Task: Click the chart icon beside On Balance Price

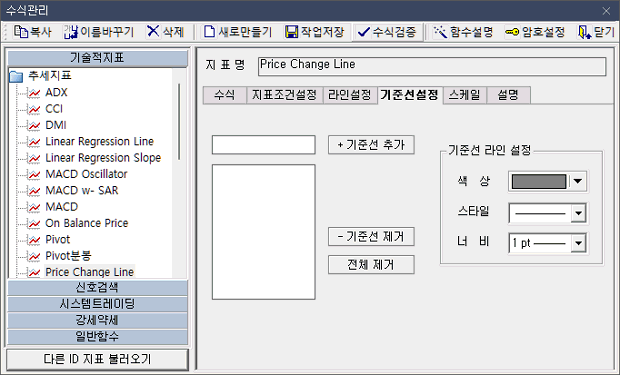Action: (34, 223)
